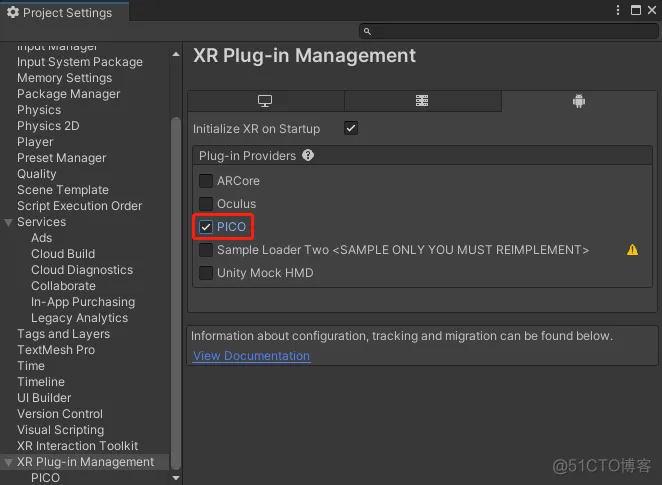This screenshot has width=662, height=485.
Task: Enable the Unity Mock HMD provider
Action: [206, 273]
